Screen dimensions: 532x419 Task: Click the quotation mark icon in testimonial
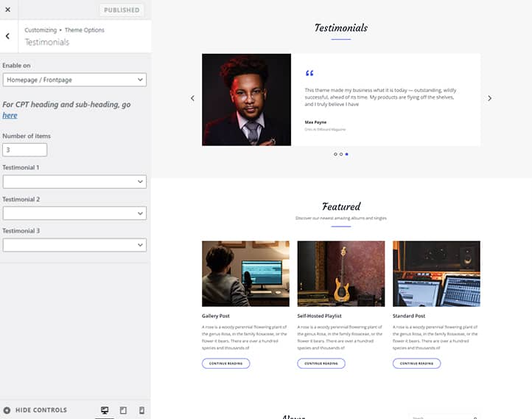pos(309,73)
